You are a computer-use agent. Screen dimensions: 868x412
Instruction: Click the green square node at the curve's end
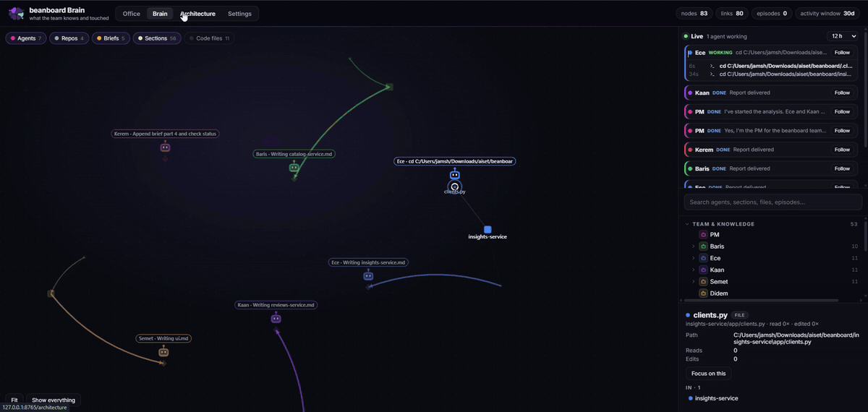click(x=389, y=87)
